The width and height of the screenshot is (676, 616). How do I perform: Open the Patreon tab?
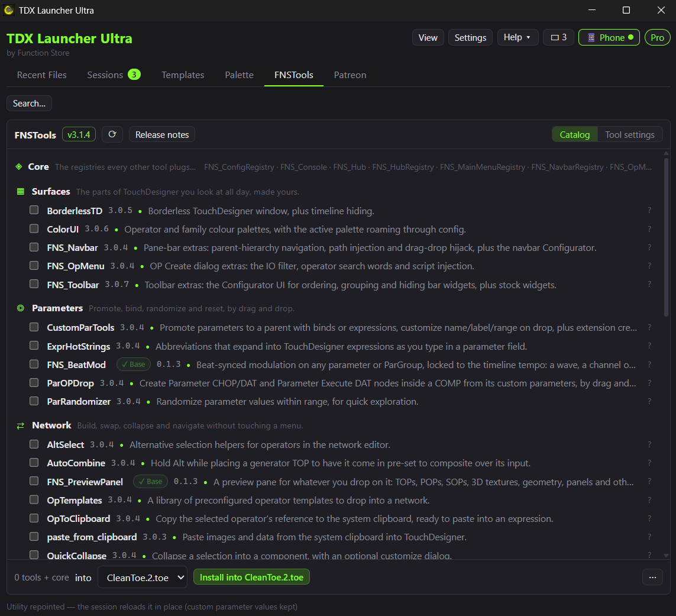(x=350, y=75)
